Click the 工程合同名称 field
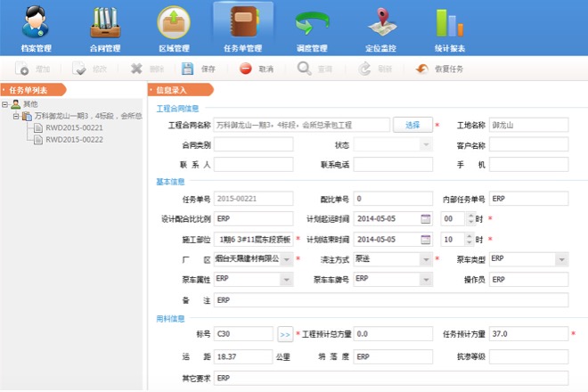This screenshot has height=392, width=588. click(x=302, y=125)
